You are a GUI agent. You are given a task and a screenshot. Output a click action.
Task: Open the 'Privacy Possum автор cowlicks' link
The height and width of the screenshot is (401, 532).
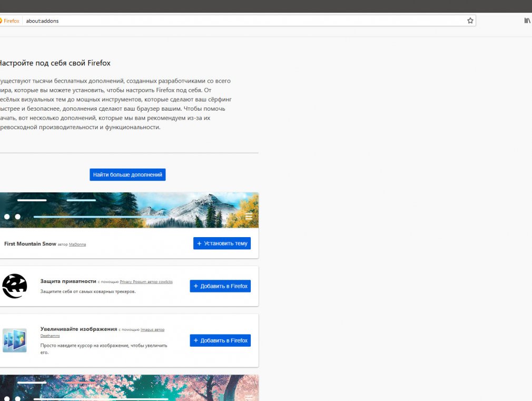[146, 282]
